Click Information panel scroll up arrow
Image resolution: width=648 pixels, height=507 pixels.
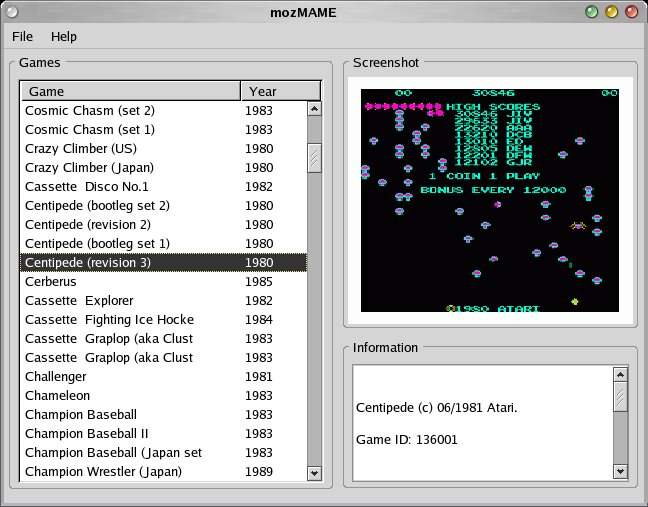(x=620, y=375)
